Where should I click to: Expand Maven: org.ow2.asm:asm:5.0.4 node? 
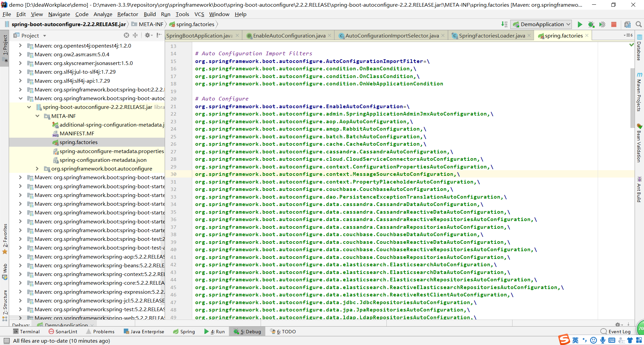coord(20,54)
